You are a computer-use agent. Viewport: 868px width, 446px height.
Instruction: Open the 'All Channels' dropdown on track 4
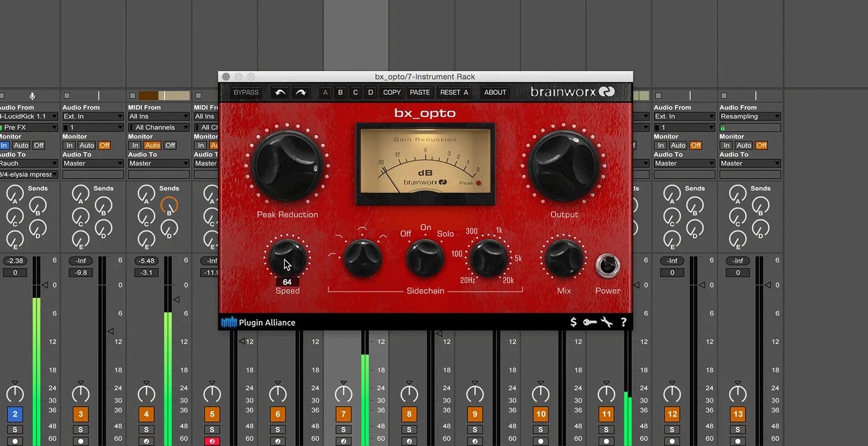pyautogui.click(x=159, y=127)
